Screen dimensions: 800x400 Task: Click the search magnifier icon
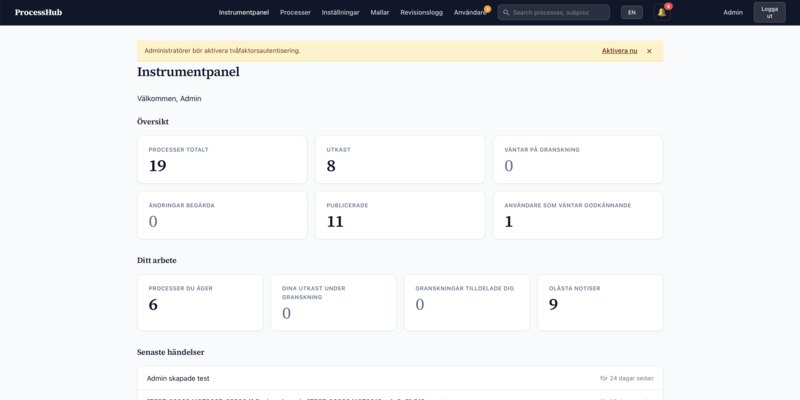pos(506,12)
